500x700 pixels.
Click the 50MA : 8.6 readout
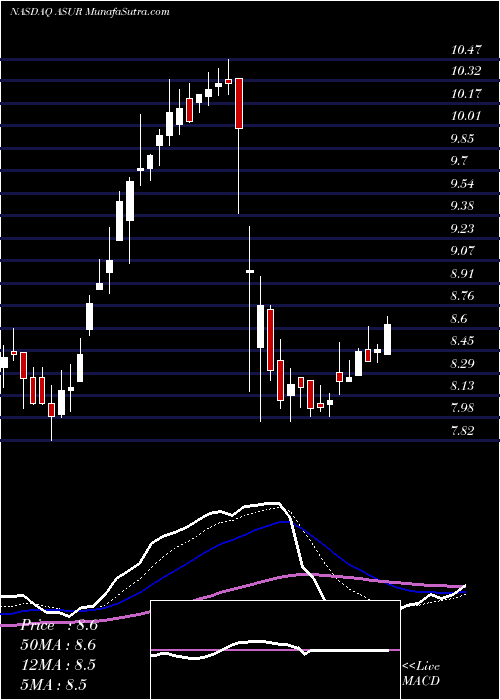(x=58, y=645)
